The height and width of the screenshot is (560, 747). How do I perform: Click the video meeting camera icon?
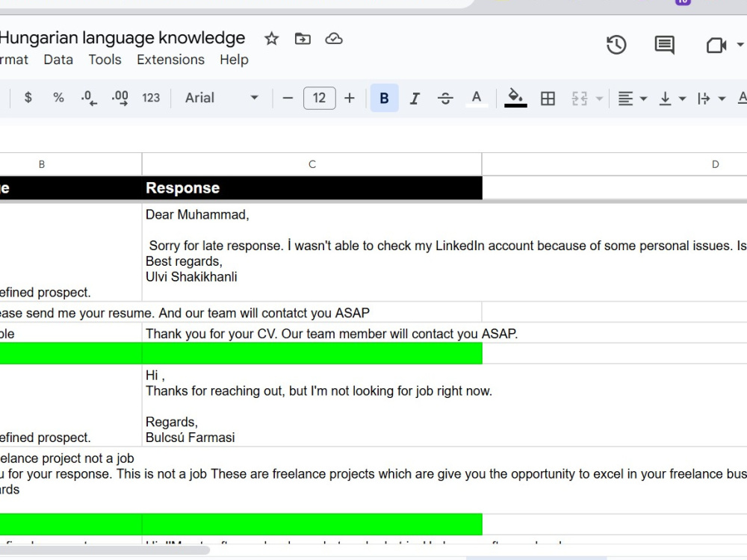coord(716,46)
